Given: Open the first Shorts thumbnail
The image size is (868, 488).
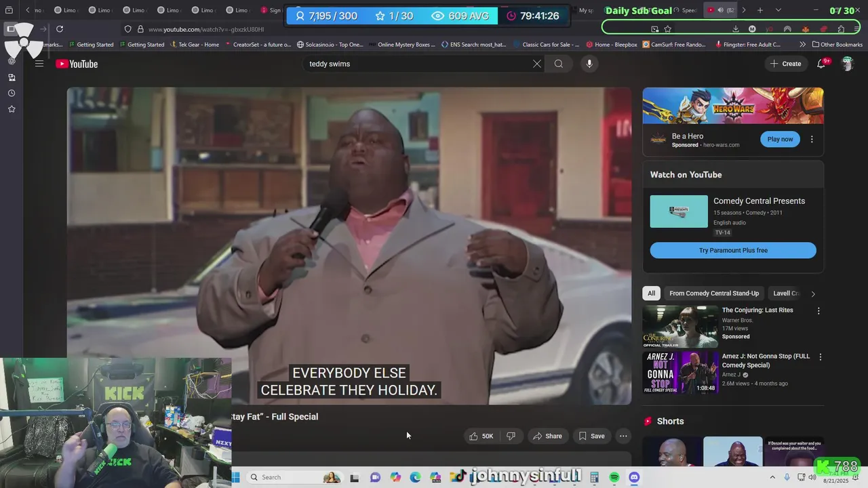Looking at the screenshot, I should [673, 451].
